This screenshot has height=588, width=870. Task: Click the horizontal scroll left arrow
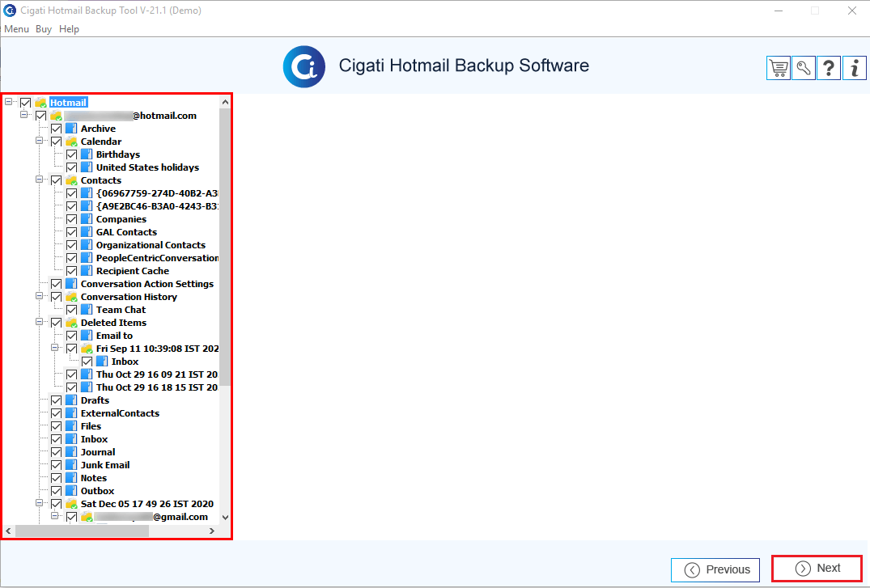coord(8,531)
